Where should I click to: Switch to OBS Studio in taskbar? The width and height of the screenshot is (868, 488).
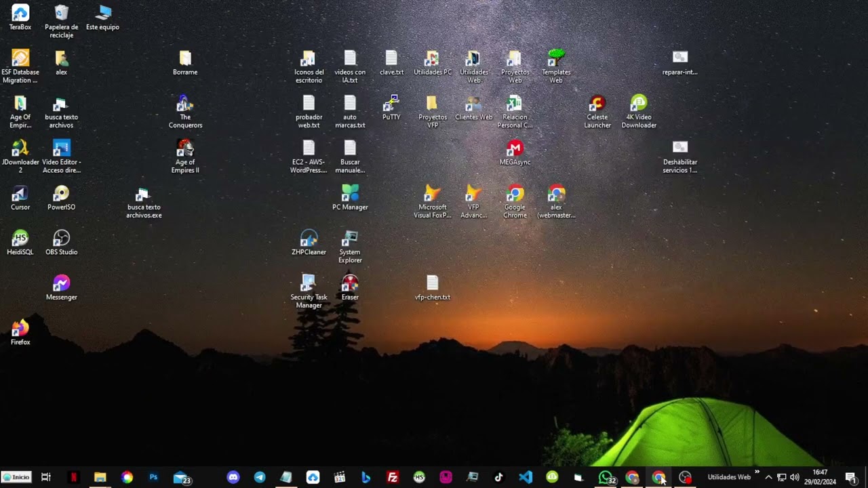tap(686, 477)
